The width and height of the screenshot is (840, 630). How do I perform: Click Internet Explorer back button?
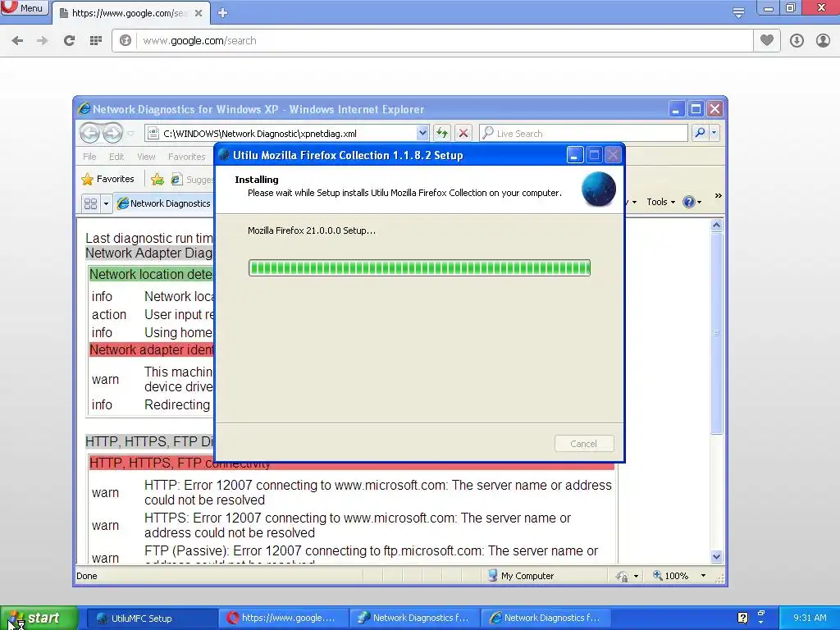pyautogui.click(x=90, y=133)
